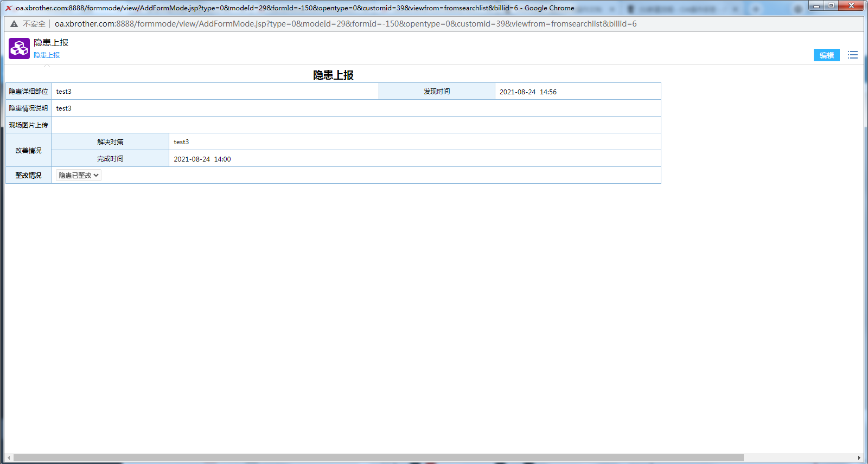This screenshot has height=464, width=868.
Task: Open the list menu icon beside 编辑
Action: tap(853, 55)
